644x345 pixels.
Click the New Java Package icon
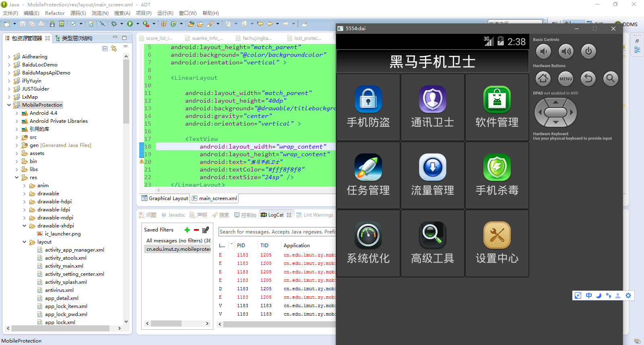(x=164, y=24)
